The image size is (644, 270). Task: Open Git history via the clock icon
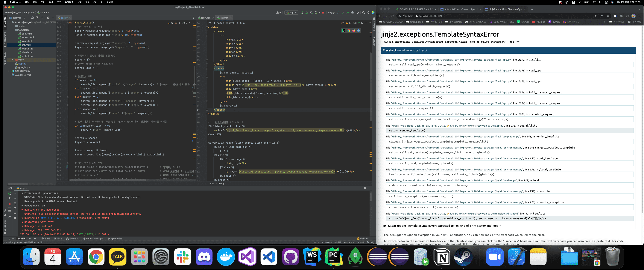[x=353, y=13]
